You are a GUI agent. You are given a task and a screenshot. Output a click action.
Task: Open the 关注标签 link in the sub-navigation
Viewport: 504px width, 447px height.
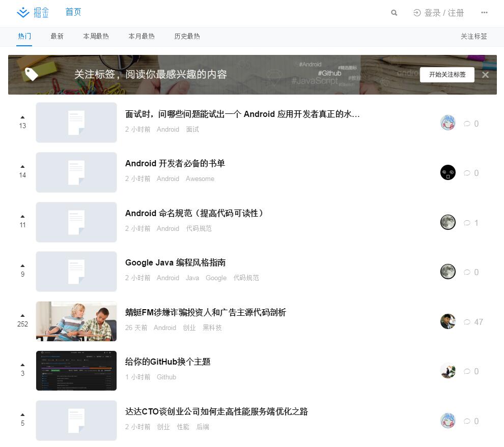pos(474,37)
